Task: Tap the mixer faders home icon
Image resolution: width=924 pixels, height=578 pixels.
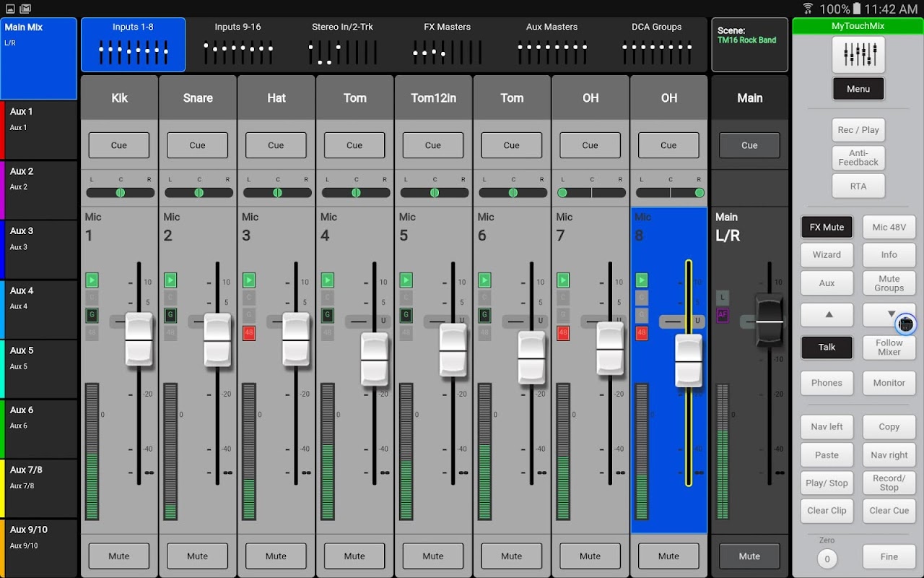Action: 858,55
